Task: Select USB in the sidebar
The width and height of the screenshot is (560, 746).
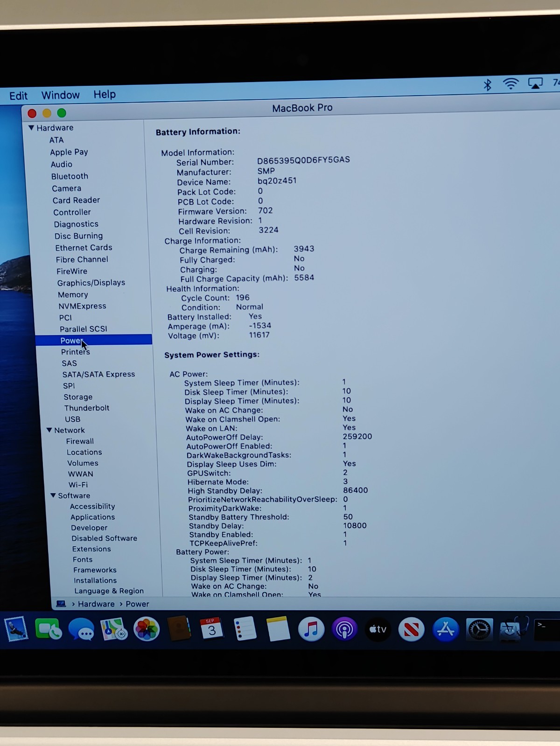Action: point(72,419)
